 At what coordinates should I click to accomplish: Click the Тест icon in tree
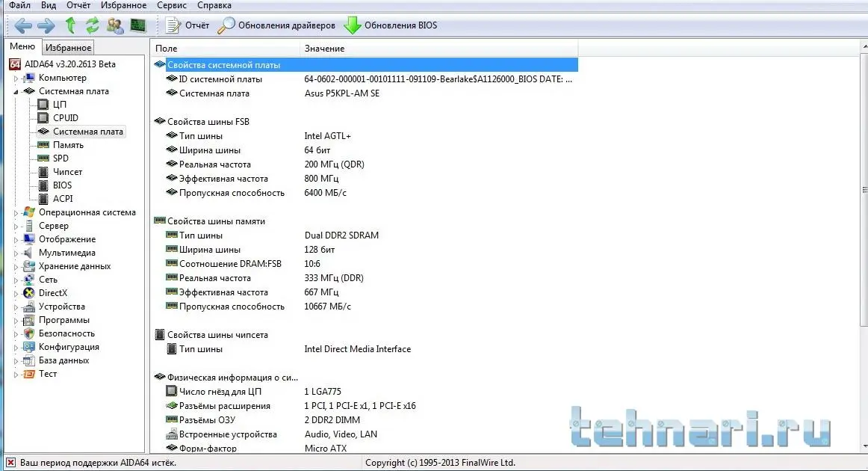(x=29, y=374)
